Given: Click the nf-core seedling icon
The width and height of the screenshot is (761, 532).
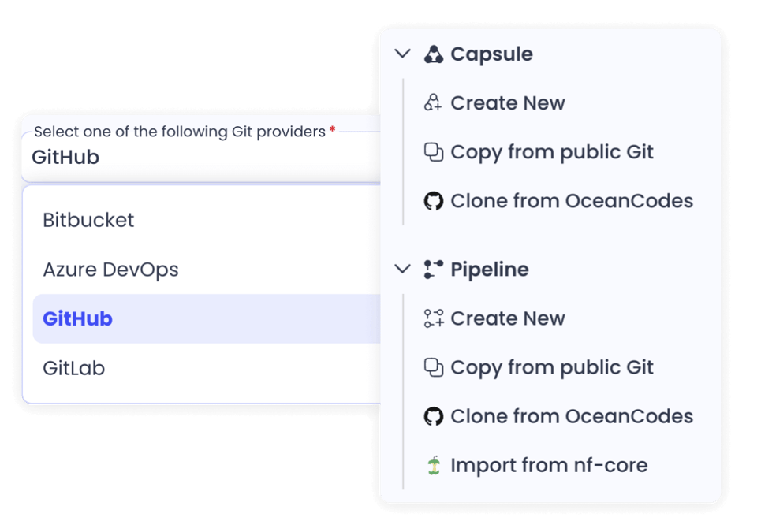Looking at the screenshot, I should [432, 465].
